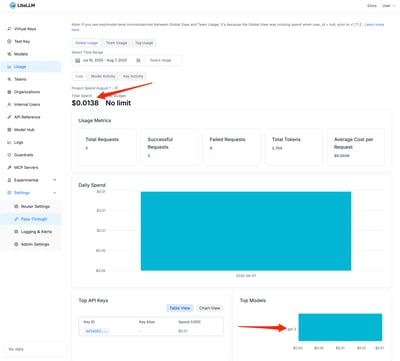Click the LiteLLM logo icon
This screenshot has width=400, height=361.
click(x=12, y=5)
